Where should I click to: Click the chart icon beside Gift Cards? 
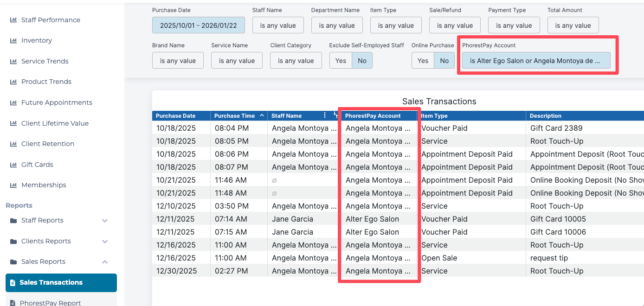[x=13, y=165]
